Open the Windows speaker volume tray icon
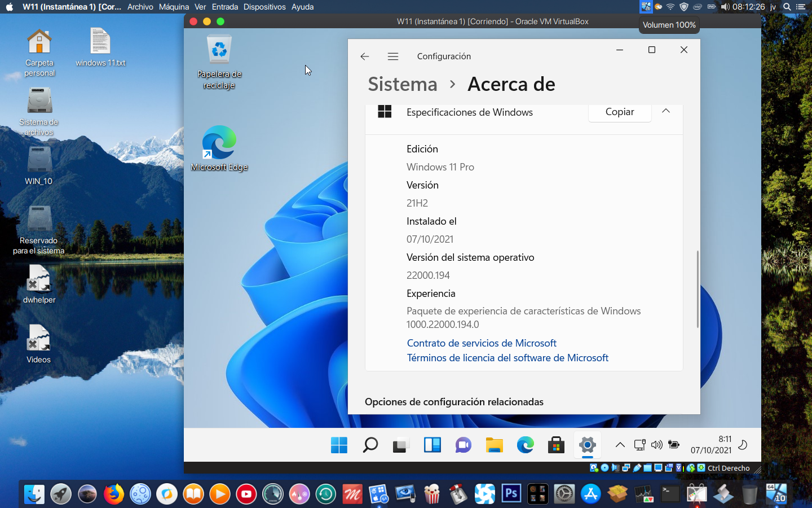The height and width of the screenshot is (508, 812). pos(657,445)
